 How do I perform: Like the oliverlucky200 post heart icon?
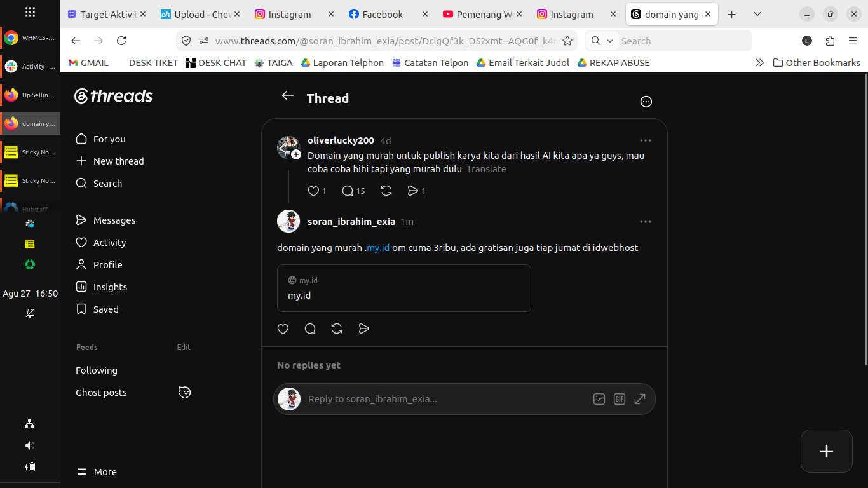(x=313, y=191)
